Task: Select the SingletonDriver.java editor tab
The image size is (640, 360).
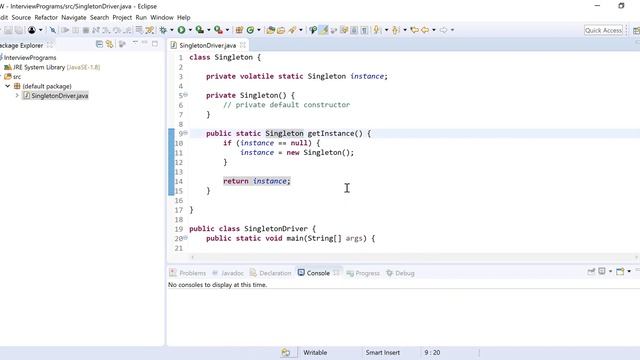Action: pos(207,45)
